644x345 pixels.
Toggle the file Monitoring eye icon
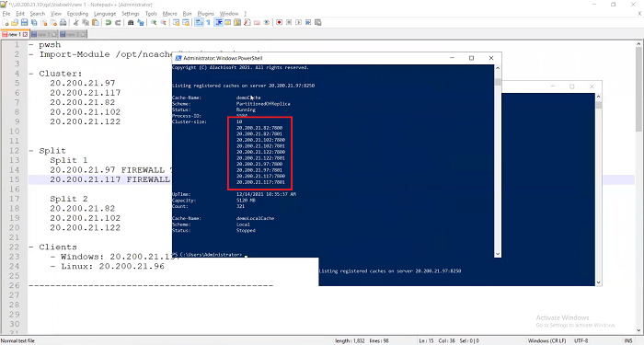[267, 23]
